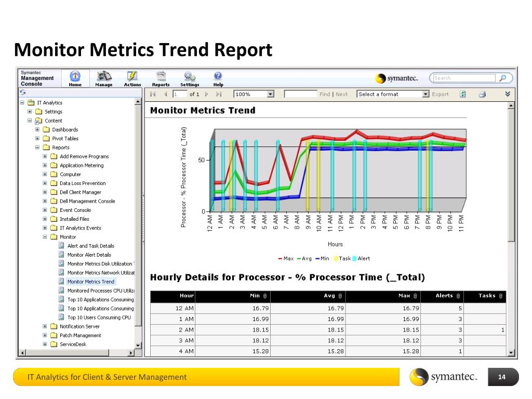Click the Alert cyan legend swatch
This screenshot has height=399, width=532.
(354, 259)
